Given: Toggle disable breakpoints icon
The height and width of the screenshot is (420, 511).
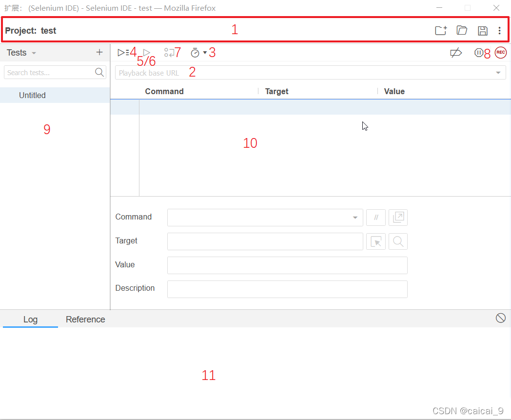Looking at the screenshot, I should 456,53.
